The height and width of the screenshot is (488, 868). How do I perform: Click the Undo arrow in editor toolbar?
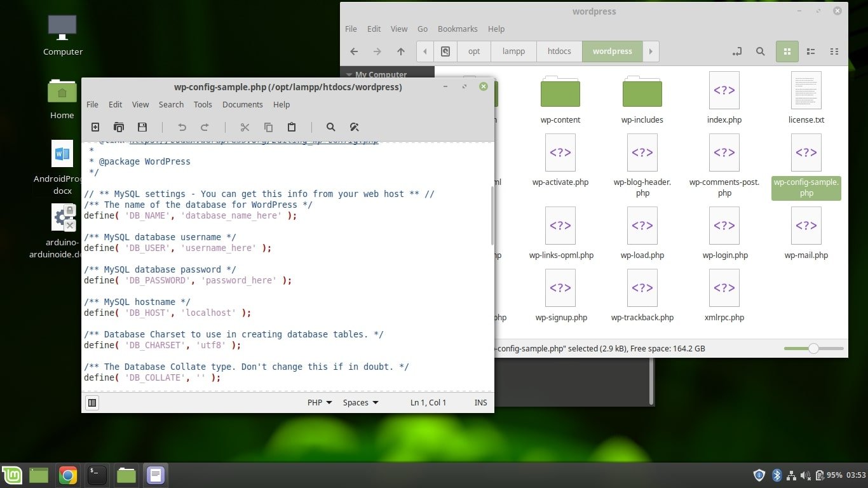[182, 127]
